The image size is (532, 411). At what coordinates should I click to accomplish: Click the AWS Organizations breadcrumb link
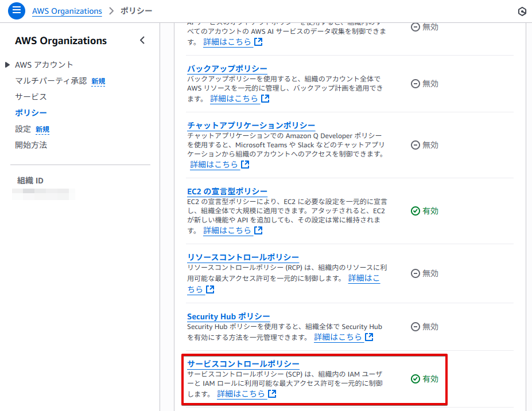point(67,11)
